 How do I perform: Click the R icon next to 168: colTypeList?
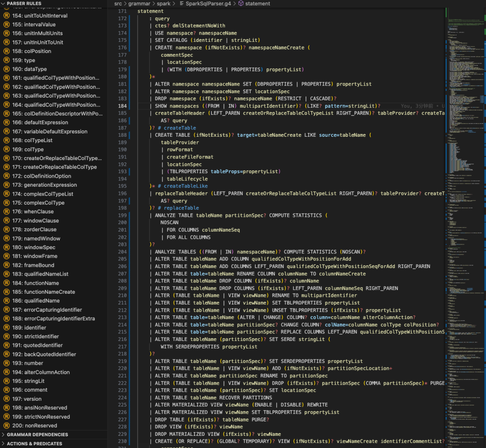(x=7, y=140)
